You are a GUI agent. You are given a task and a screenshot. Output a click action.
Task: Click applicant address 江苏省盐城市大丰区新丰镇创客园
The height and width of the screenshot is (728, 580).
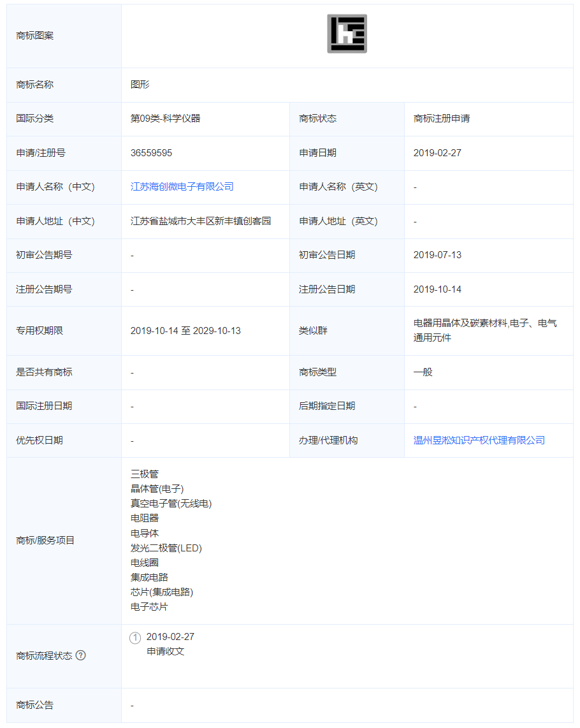(x=201, y=221)
